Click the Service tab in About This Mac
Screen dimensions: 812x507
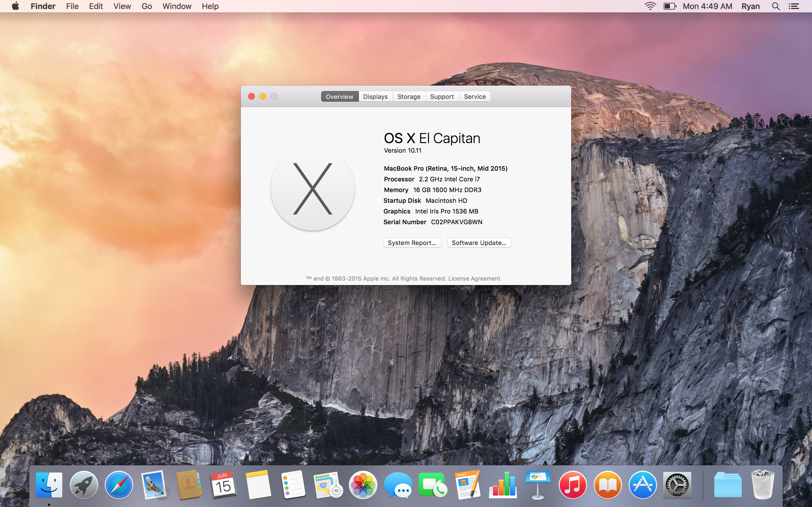pos(475,96)
